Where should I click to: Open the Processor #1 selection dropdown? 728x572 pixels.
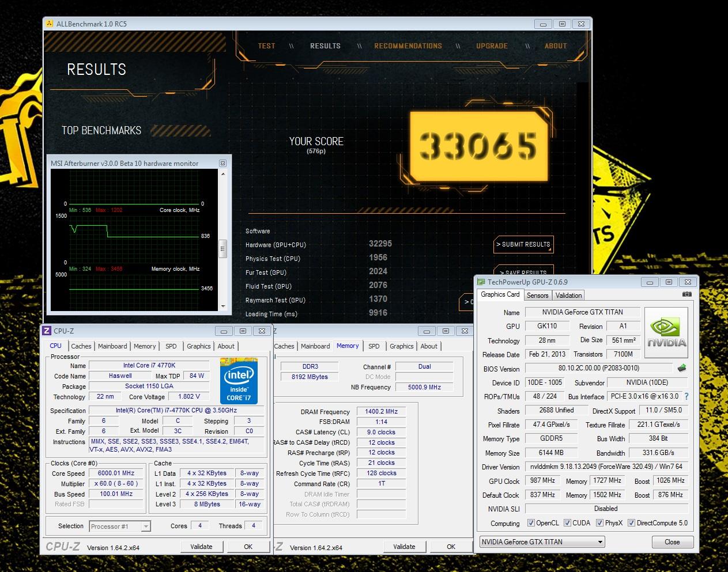coord(120,526)
